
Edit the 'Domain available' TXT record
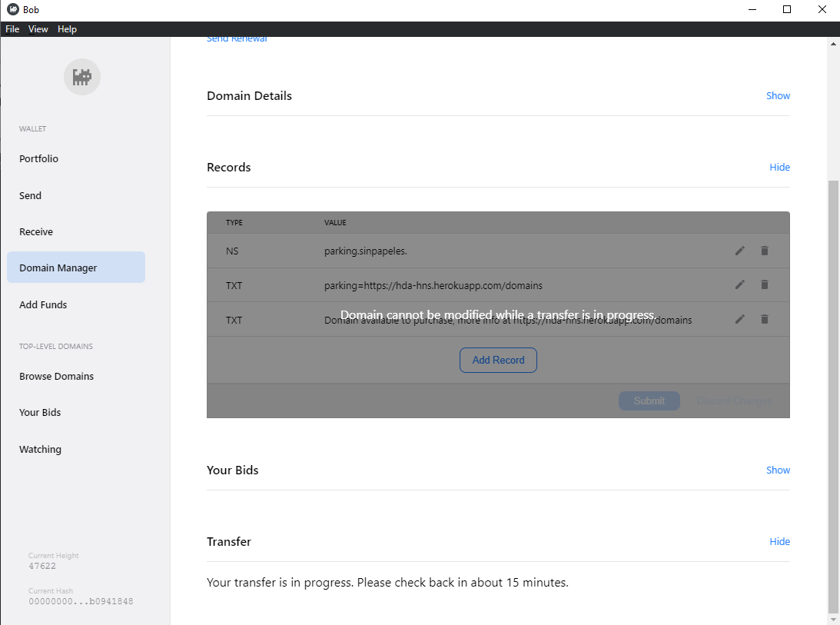click(x=740, y=319)
